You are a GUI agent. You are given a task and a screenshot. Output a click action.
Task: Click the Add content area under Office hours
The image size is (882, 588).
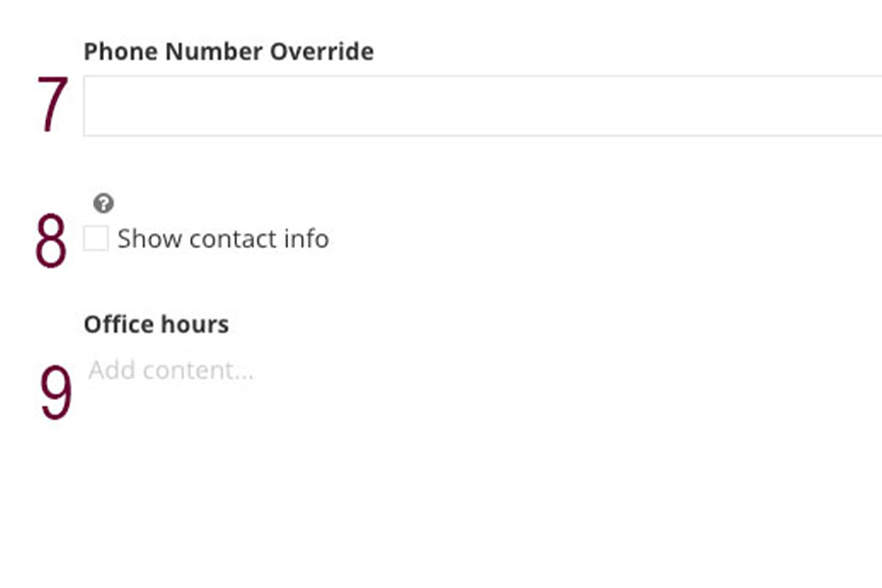pyautogui.click(x=171, y=370)
